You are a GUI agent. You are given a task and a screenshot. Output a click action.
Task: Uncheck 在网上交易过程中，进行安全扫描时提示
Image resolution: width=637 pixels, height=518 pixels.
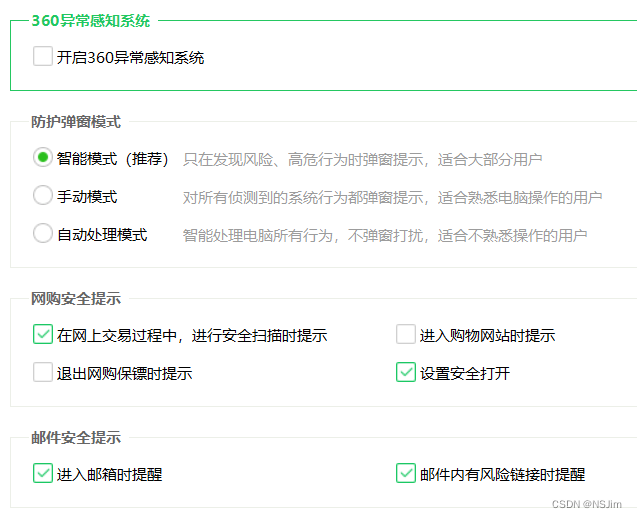pyautogui.click(x=43, y=334)
